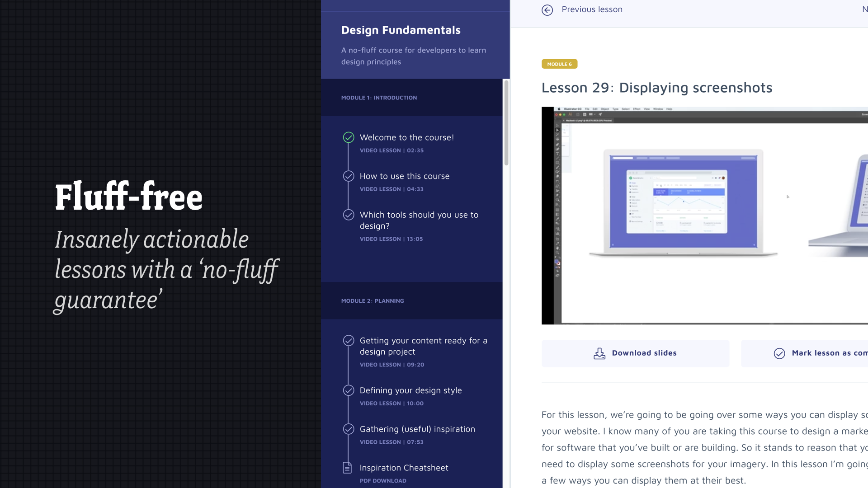Screen dimensions: 868x488
Task: Click the Mark lesson as complete button
Action: click(814, 353)
